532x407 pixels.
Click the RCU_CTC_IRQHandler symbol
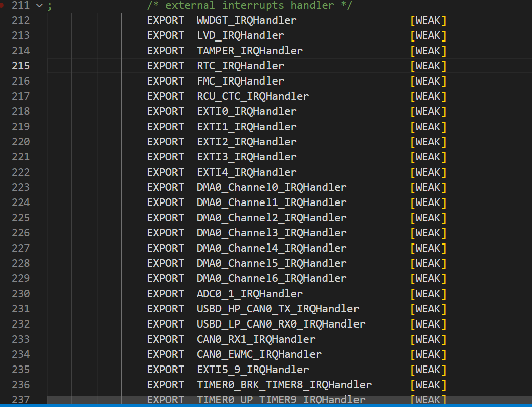(x=253, y=96)
